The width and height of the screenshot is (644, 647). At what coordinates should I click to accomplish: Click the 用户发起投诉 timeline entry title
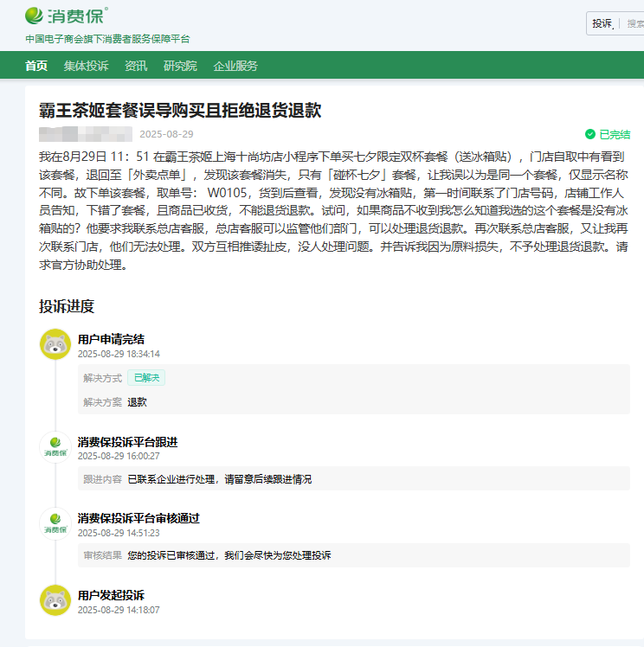(x=111, y=595)
